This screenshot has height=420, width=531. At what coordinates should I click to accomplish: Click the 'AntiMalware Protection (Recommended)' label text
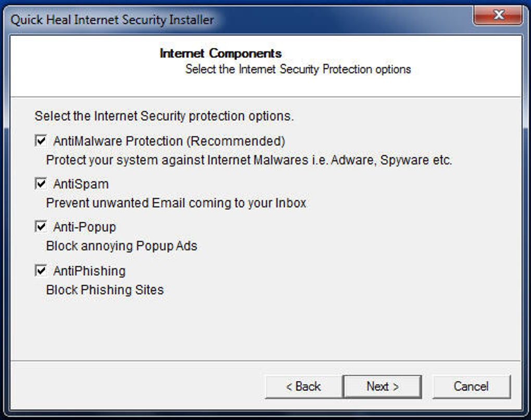169,141
